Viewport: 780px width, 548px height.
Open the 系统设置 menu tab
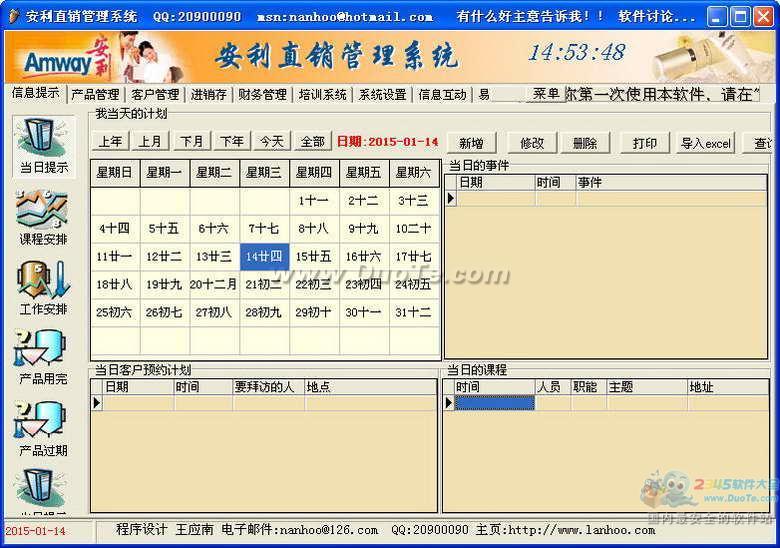coord(383,94)
